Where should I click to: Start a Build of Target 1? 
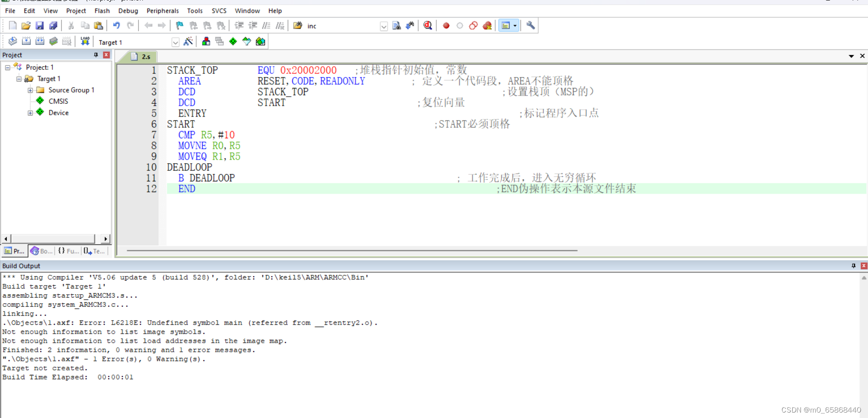(x=26, y=41)
